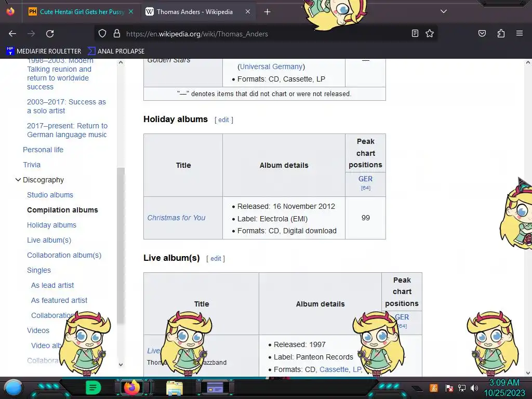Open the MEDIAFIRE ROULETTER bookmark

click(x=44, y=51)
